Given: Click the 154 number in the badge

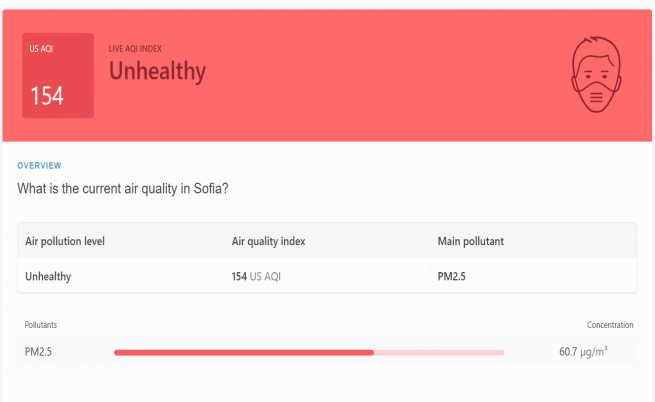Looking at the screenshot, I should tap(47, 96).
